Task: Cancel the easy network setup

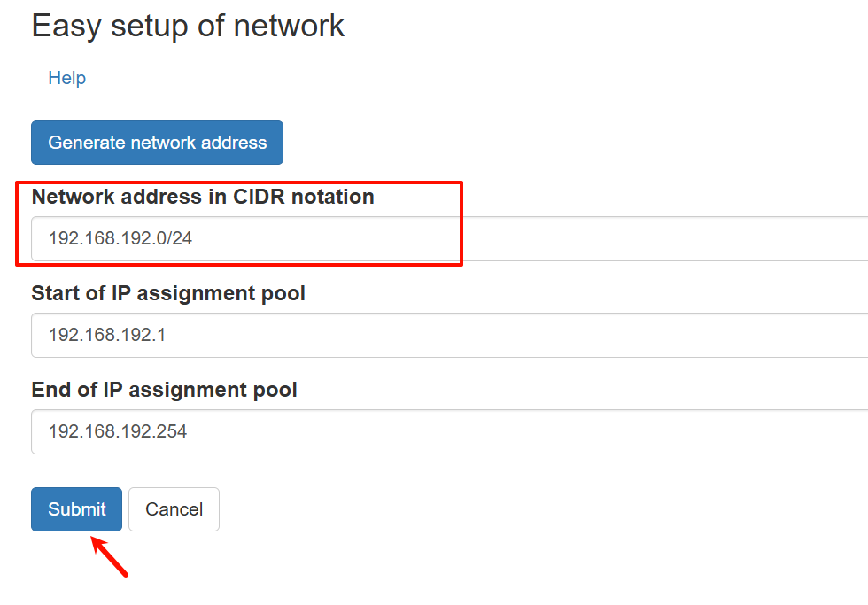Action: (174, 509)
